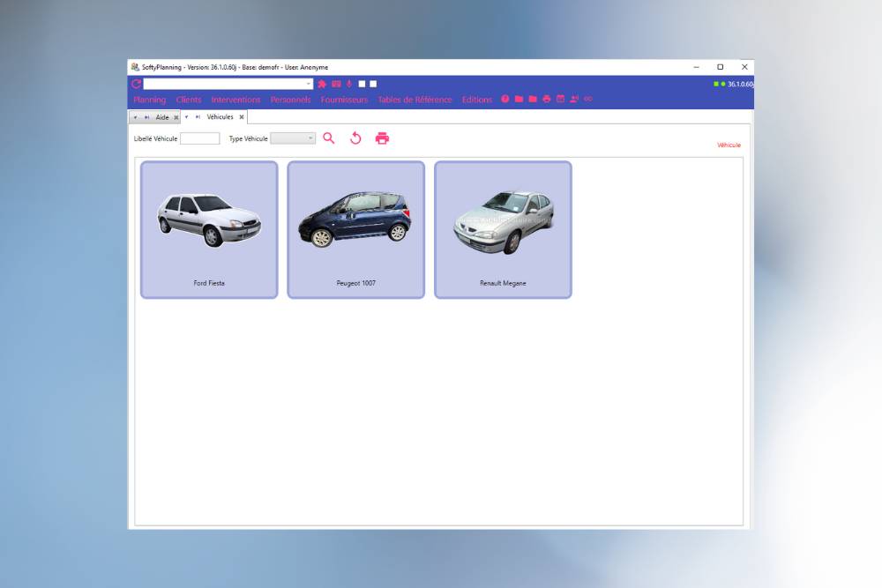882x588 pixels.
Task: Select the Véhicules tab
Action: [220, 117]
